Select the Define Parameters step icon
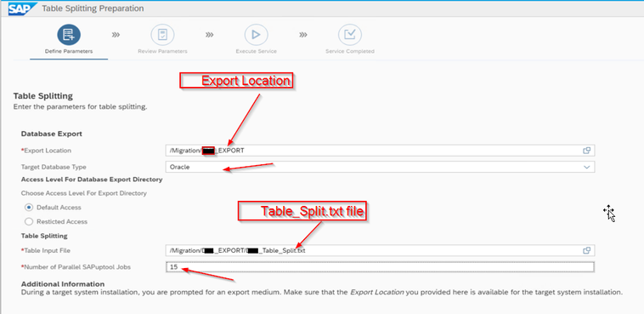Screen dimensions: 644x314 click(69, 35)
